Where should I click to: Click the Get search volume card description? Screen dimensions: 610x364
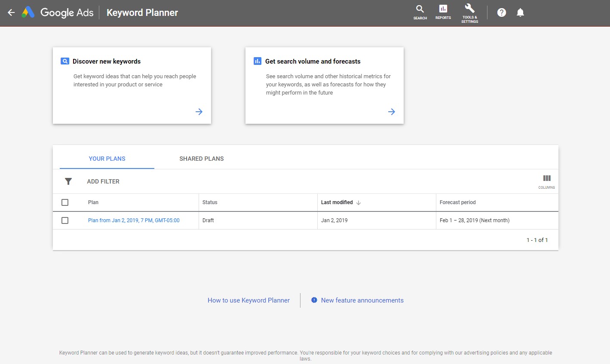pyautogui.click(x=328, y=84)
